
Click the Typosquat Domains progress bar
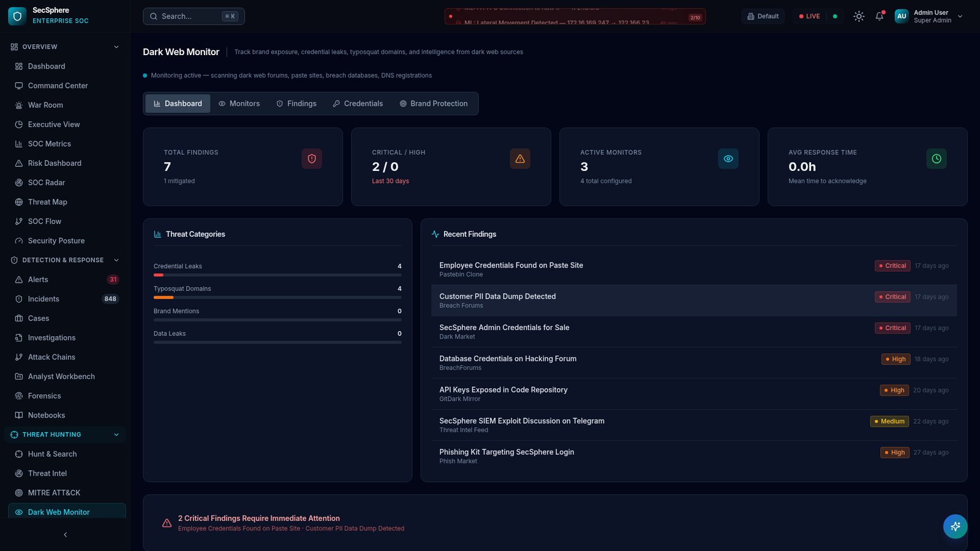277,298
